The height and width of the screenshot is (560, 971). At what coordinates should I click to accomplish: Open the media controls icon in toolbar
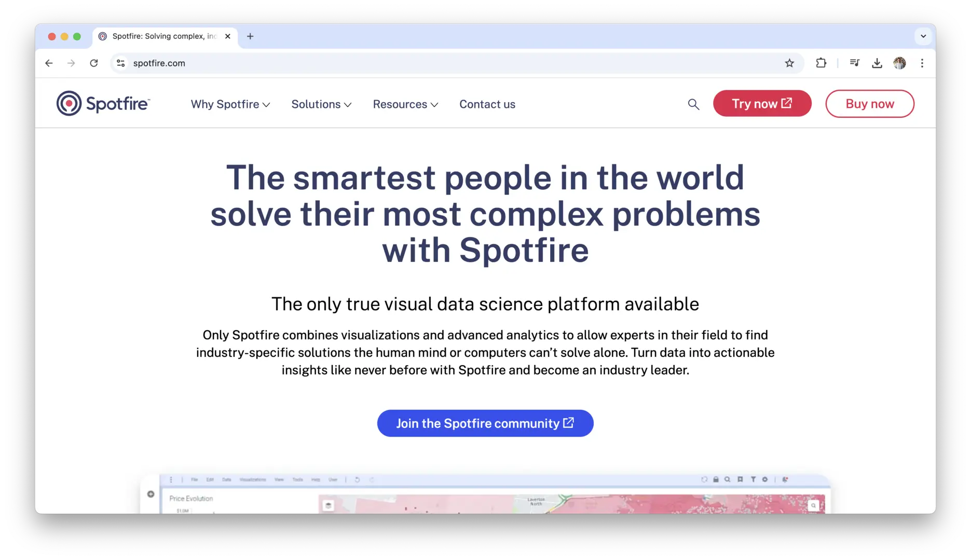[854, 63]
